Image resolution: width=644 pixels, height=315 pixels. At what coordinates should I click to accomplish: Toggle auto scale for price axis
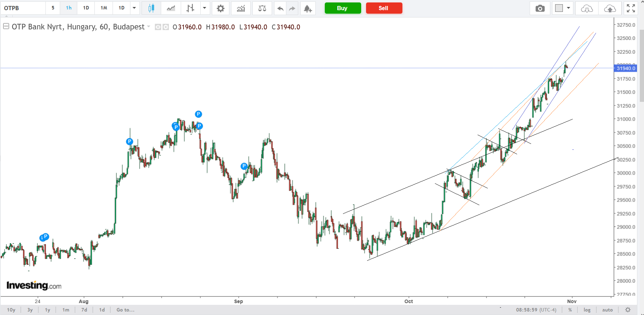pos(607,310)
